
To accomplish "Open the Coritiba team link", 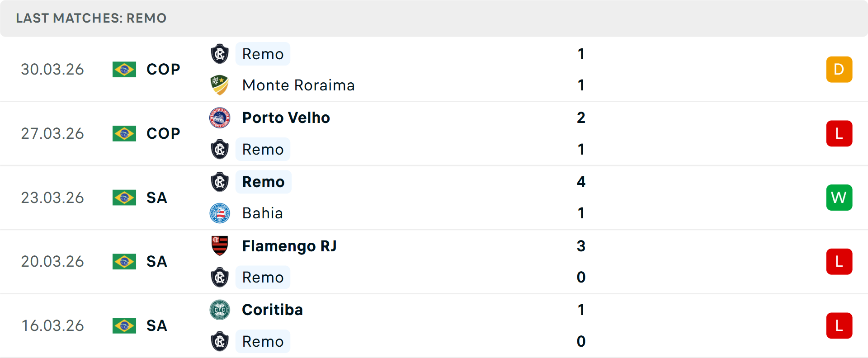I will click(x=272, y=310).
